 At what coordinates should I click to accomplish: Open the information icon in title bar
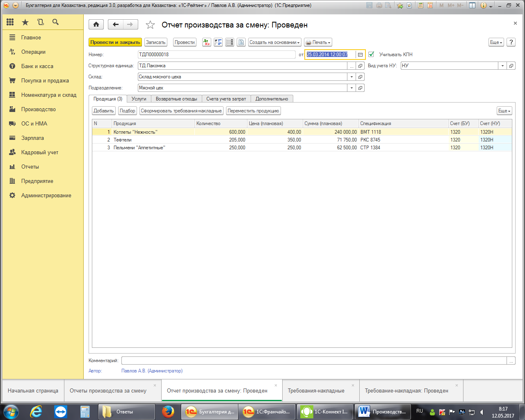point(483,5)
